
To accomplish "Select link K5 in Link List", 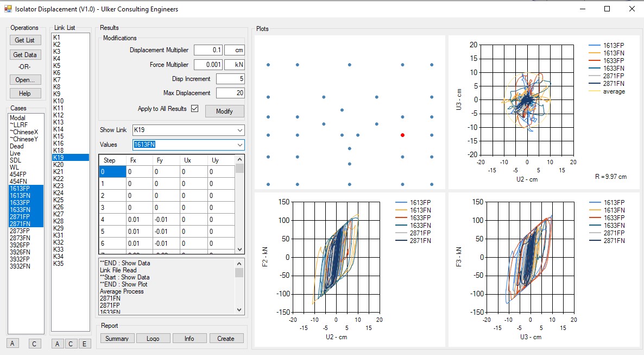I will [x=70, y=65].
